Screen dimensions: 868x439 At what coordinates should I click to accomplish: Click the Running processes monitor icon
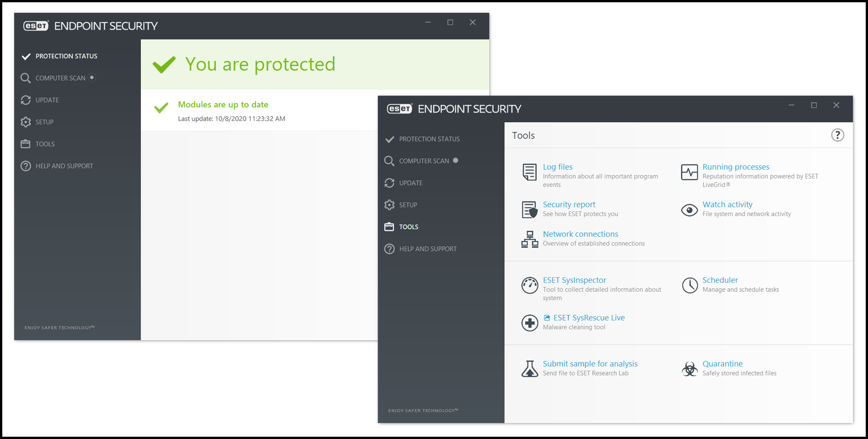[689, 172]
